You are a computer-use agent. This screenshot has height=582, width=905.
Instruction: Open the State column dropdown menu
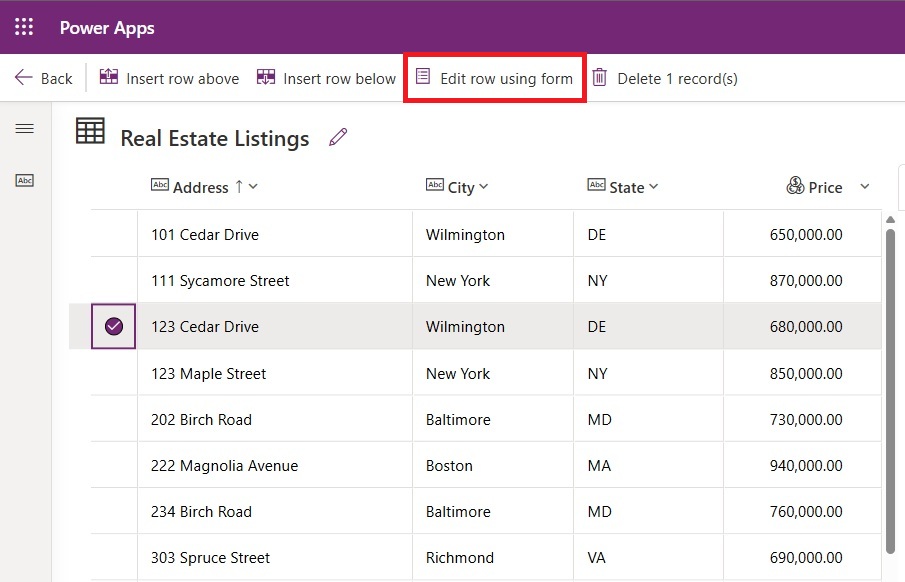click(x=654, y=187)
